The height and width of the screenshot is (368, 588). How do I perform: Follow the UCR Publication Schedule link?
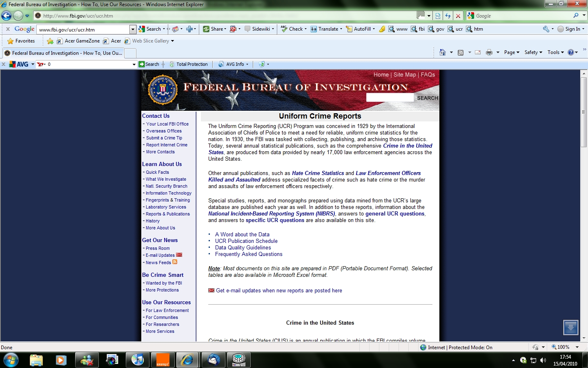246,241
